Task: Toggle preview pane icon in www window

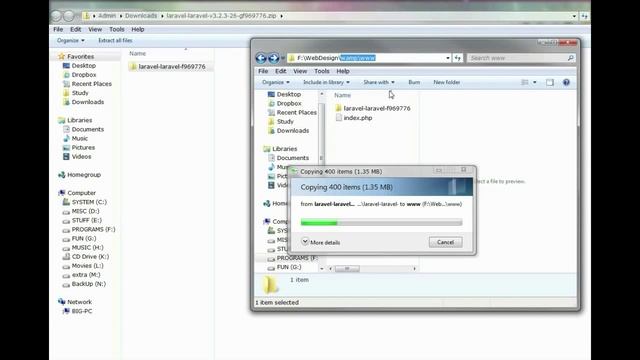Action: point(550,82)
